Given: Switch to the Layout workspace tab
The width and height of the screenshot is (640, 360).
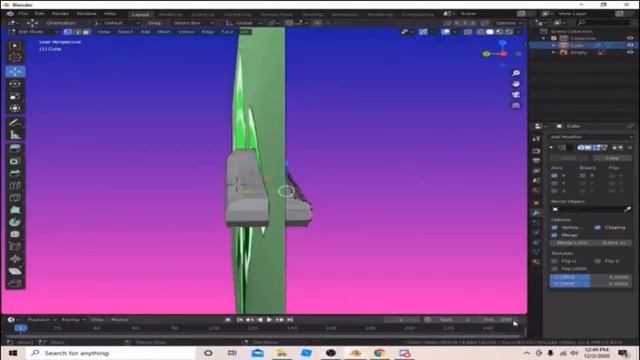Looking at the screenshot, I should pyautogui.click(x=140, y=14).
